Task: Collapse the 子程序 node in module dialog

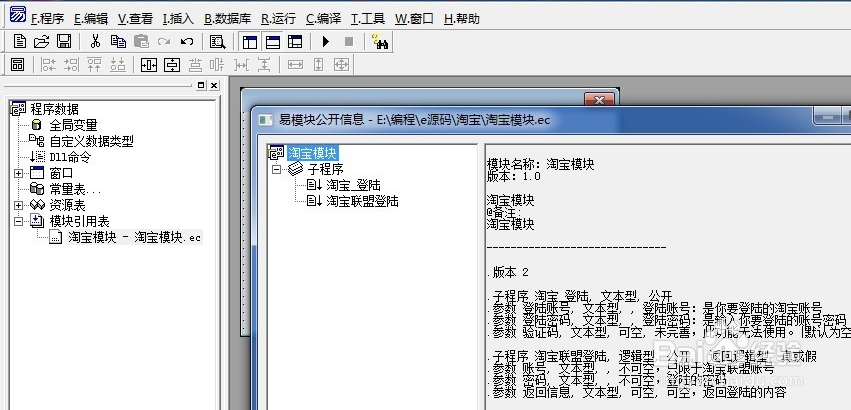Action: click(276, 169)
